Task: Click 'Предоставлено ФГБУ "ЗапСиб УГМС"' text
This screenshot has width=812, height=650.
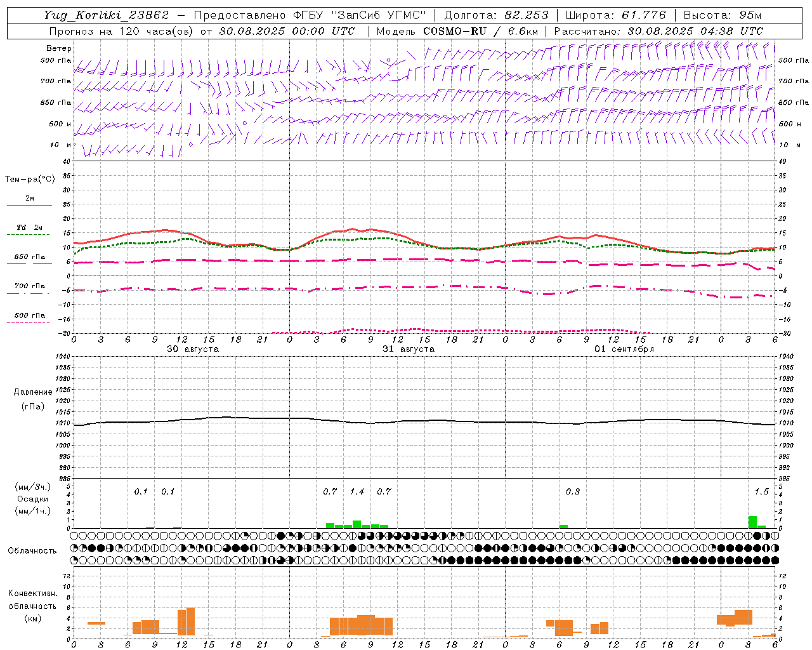Action: (x=310, y=15)
